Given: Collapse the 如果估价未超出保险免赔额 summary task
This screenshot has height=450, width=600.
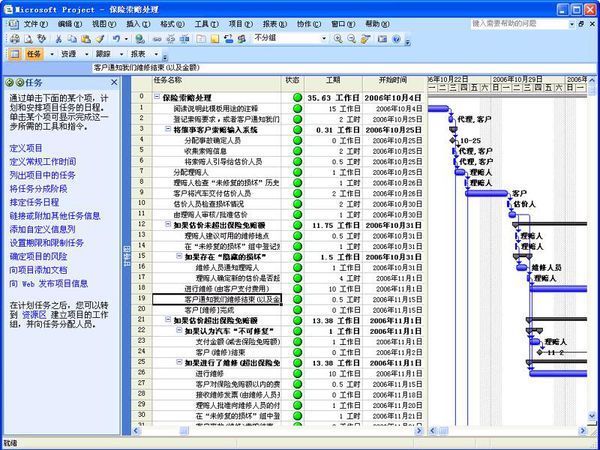Looking at the screenshot, I should (x=168, y=224).
